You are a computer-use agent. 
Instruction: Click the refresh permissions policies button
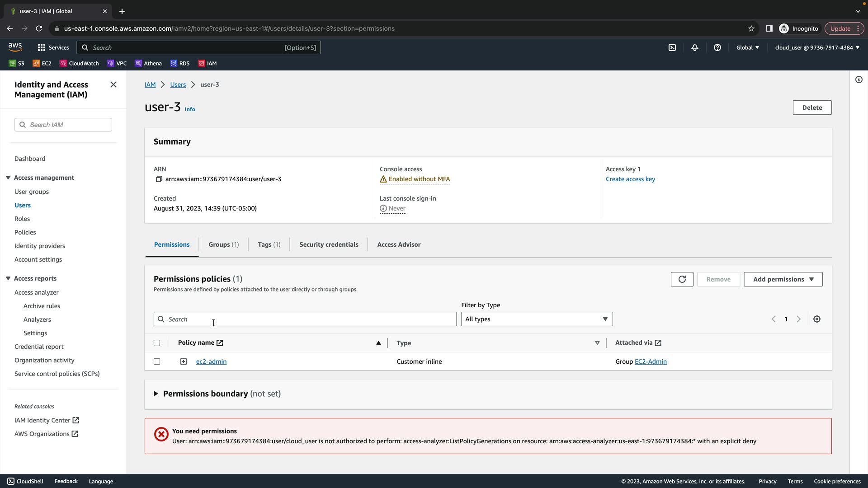point(682,279)
